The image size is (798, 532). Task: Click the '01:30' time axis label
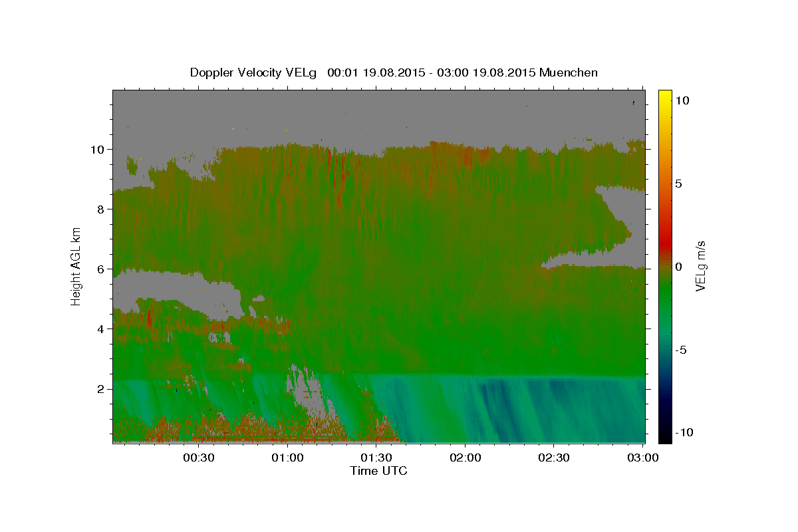click(376, 458)
